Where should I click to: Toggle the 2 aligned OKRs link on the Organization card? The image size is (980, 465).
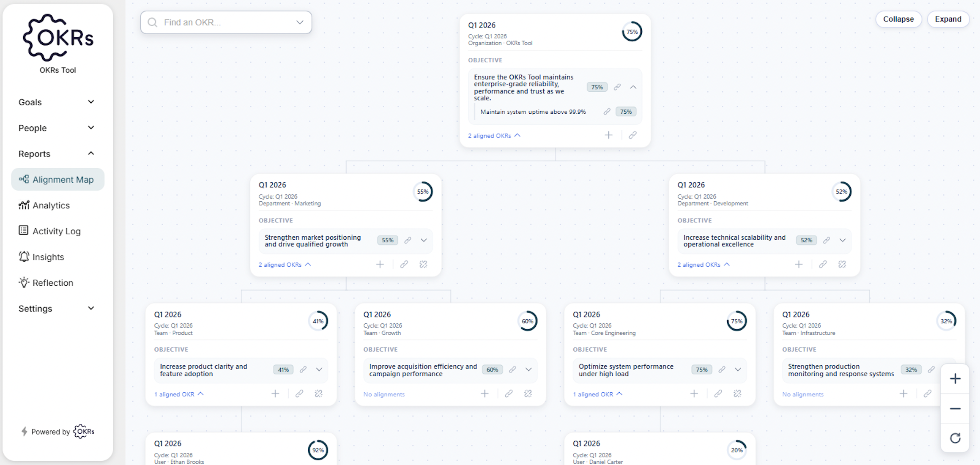[x=494, y=136]
